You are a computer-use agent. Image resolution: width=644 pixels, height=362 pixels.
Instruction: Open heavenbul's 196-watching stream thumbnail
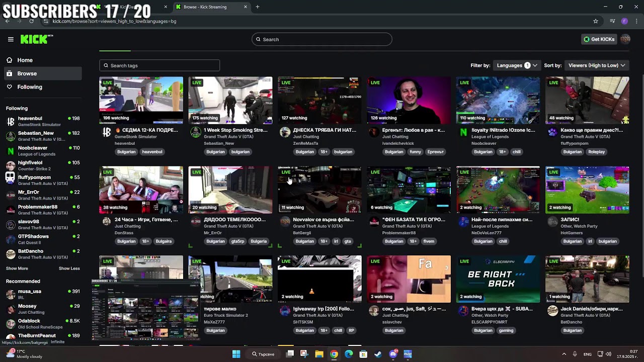coord(141,100)
